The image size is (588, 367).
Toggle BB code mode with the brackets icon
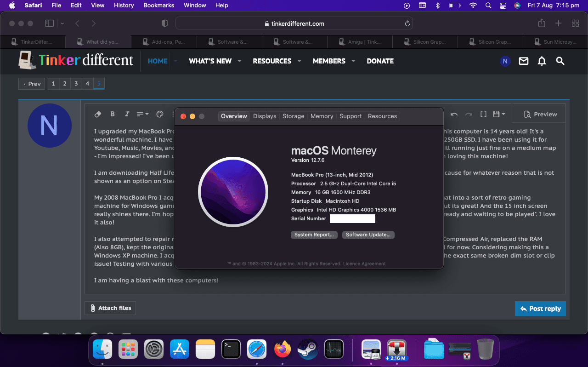pos(483,114)
